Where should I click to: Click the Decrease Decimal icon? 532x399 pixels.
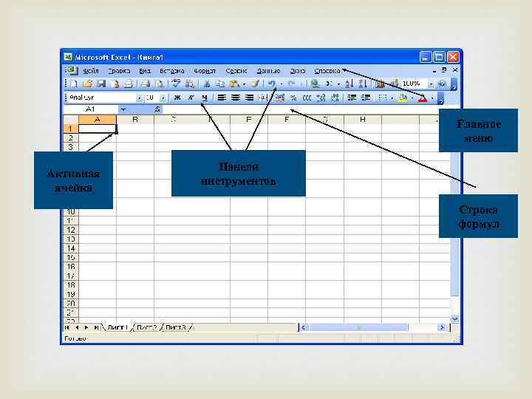(335, 98)
